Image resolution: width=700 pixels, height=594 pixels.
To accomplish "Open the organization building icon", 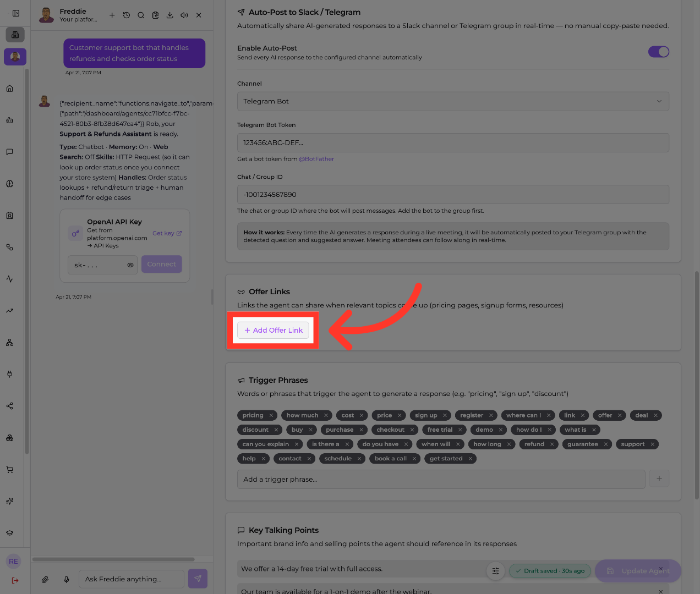I will pos(15,35).
